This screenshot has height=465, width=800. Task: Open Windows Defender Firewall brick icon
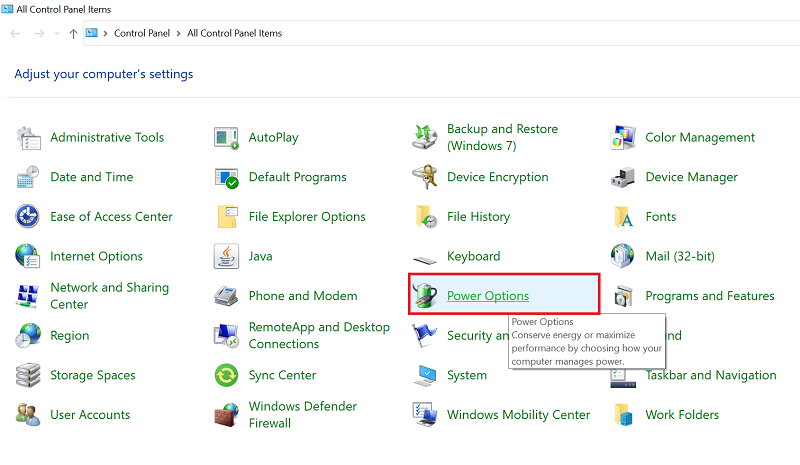[226, 415]
